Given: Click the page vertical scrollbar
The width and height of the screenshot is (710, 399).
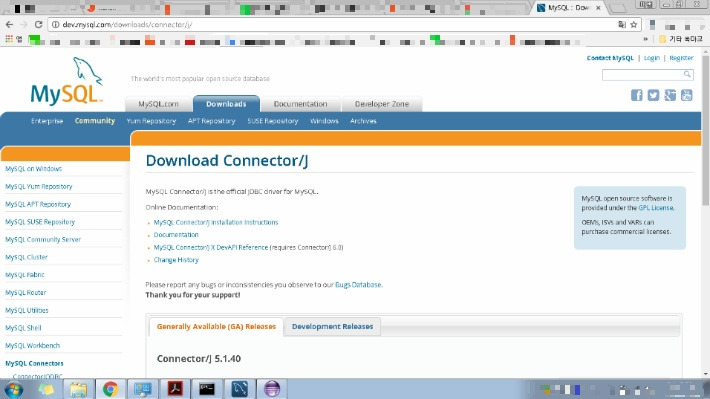Looking at the screenshot, I should tap(705, 131).
